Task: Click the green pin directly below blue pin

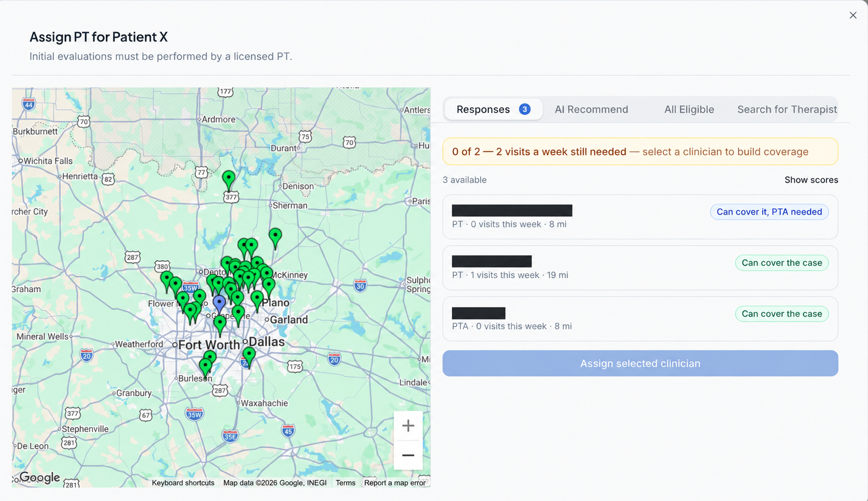Action: click(220, 324)
